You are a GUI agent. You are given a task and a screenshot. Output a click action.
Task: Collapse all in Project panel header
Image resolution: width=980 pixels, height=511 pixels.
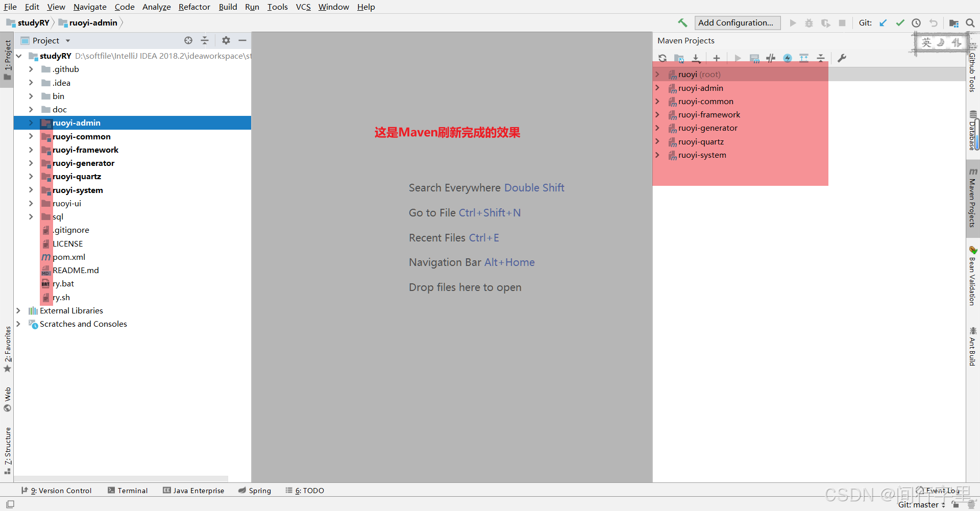coord(205,40)
